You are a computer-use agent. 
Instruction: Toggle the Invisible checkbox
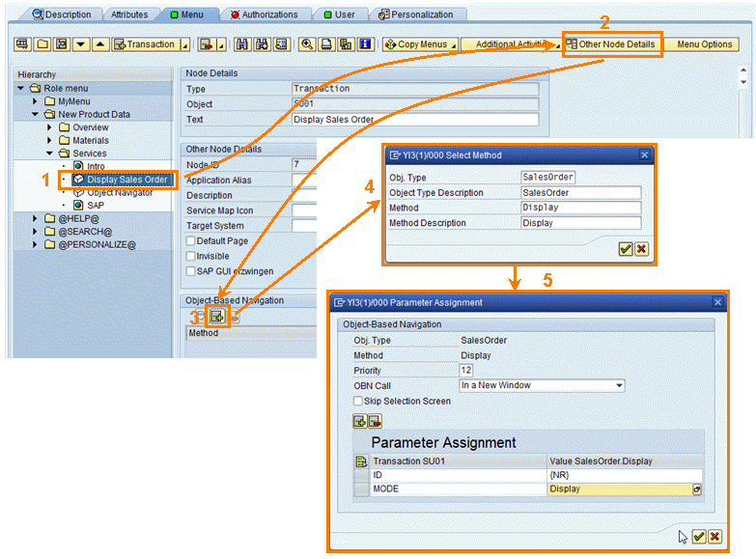click(x=191, y=256)
